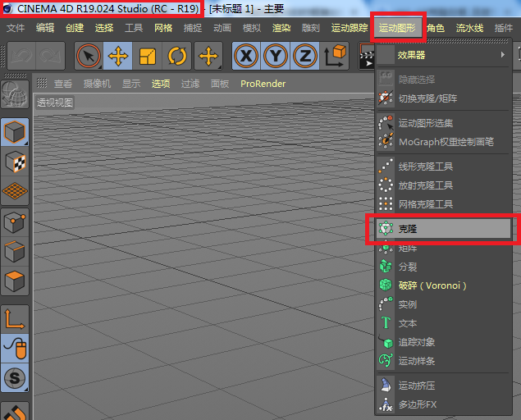Screen dimensions: 521x420
Task: Open the 渲染 menu
Action: tap(281, 28)
